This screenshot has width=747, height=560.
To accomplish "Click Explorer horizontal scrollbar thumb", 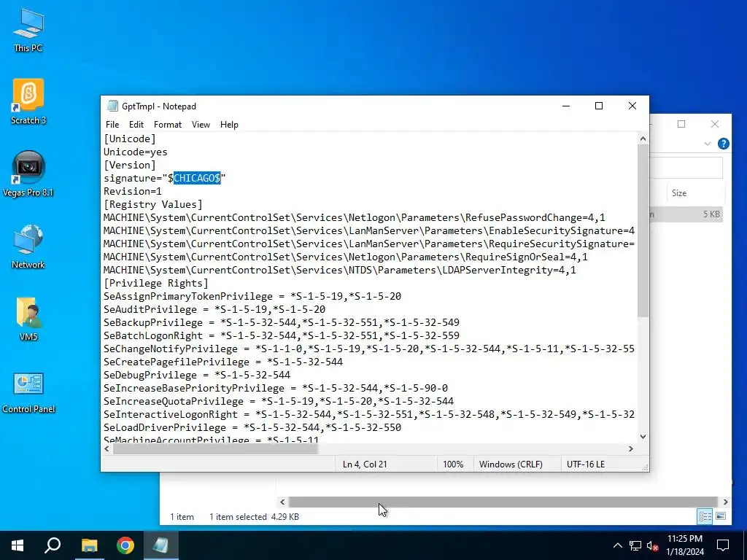I will point(503,502).
